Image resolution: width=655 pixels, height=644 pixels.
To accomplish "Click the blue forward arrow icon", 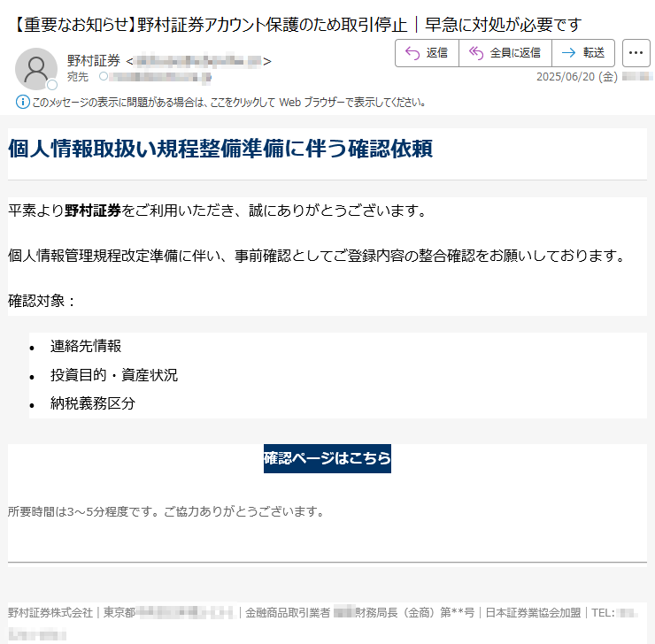I will pyautogui.click(x=568, y=53).
